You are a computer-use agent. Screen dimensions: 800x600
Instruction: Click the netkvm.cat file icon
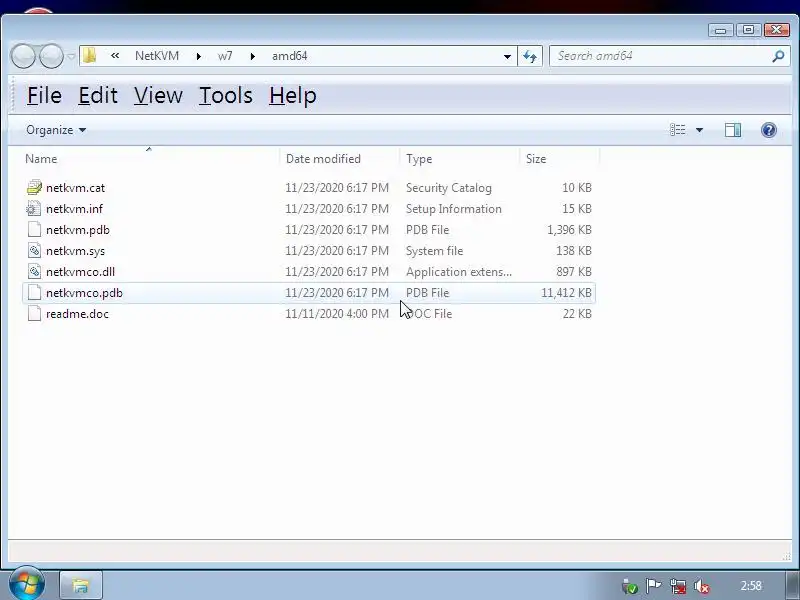coord(34,188)
